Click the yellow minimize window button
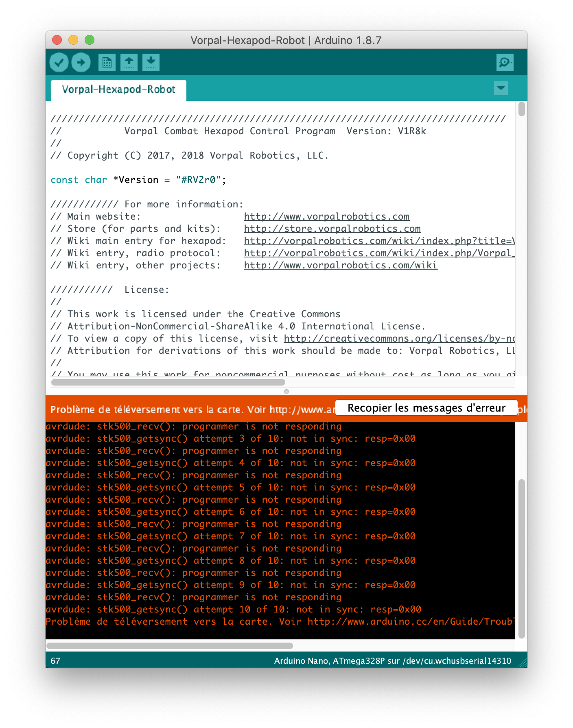573x728 pixels. pyautogui.click(x=73, y=40)
